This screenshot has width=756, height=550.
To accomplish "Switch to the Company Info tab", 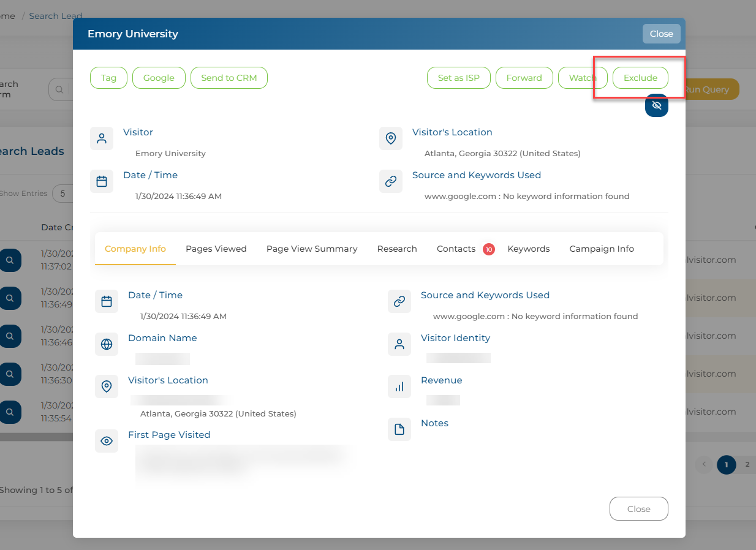I will 135,249.
